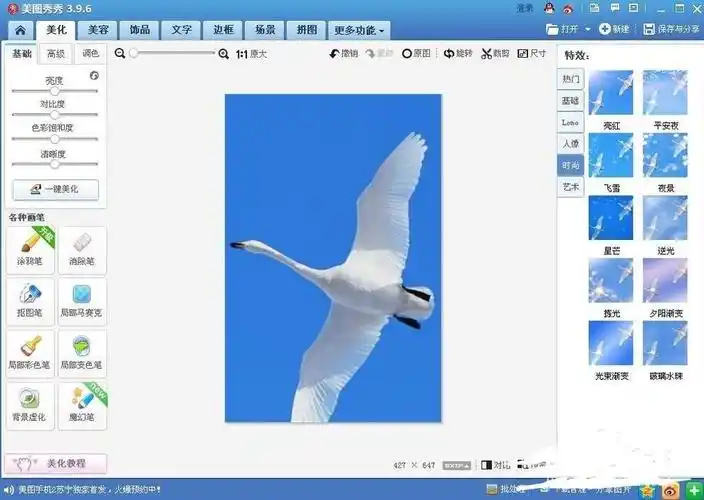Viewport: 704px width, 500px height.
Task: Click the 亮度 brightness slider
Action: (x=55, y=91)
